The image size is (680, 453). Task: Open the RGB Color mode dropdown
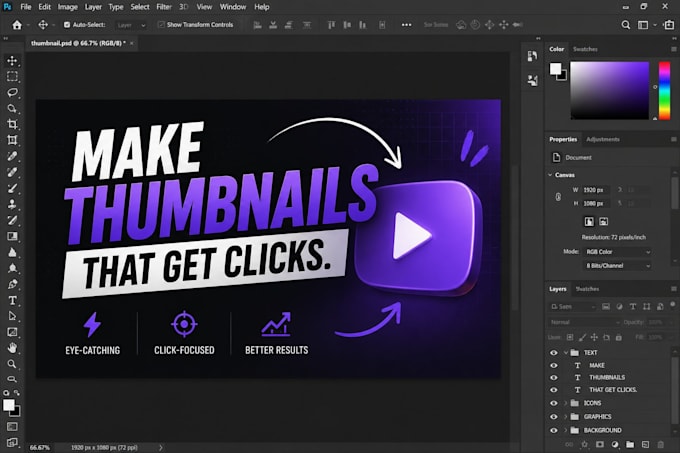click(x=617, y=252)
